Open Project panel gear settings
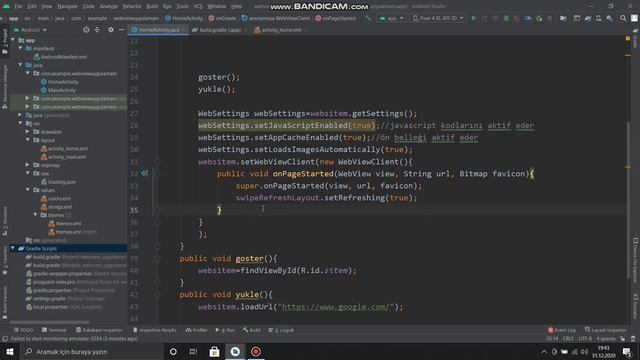Viewport: 640px width, 360px height. click(x=111, y=30)
